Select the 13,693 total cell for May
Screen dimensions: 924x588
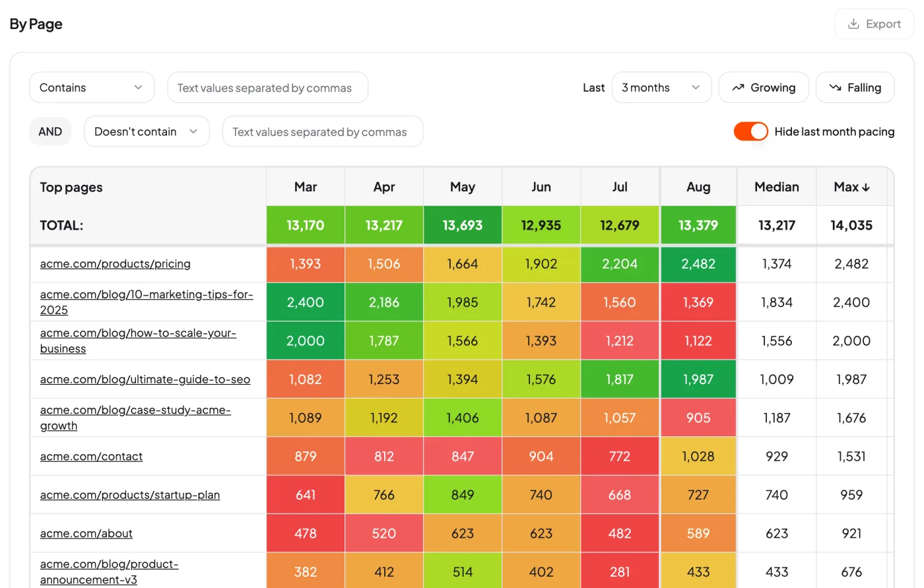(463, 225)
